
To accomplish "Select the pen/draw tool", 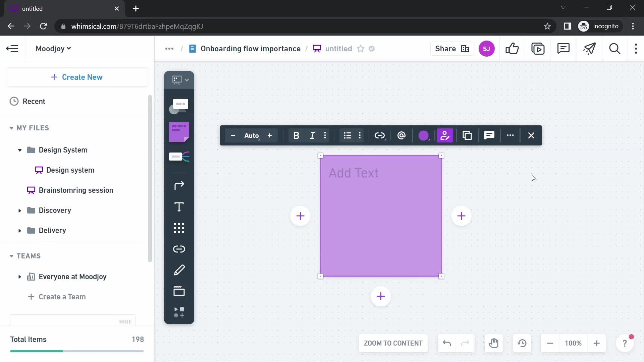I will pyautogui.click(x=179, y=270).
